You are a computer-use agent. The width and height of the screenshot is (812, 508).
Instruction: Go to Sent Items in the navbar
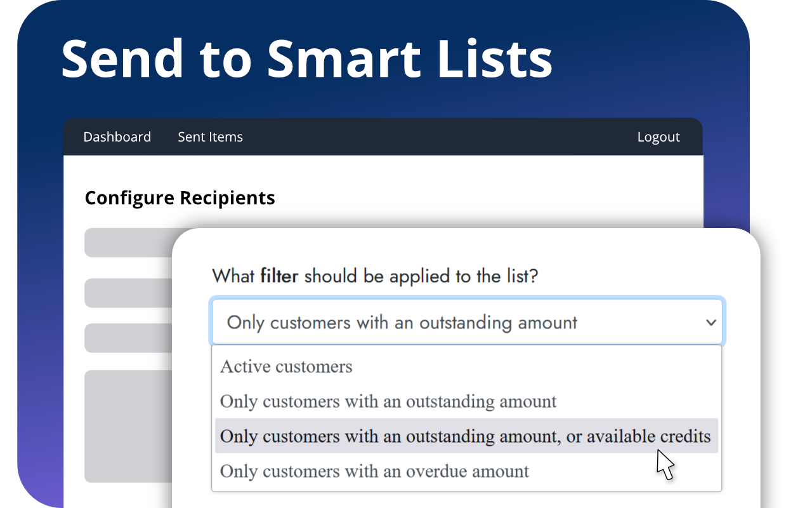(x=210, y=137)
